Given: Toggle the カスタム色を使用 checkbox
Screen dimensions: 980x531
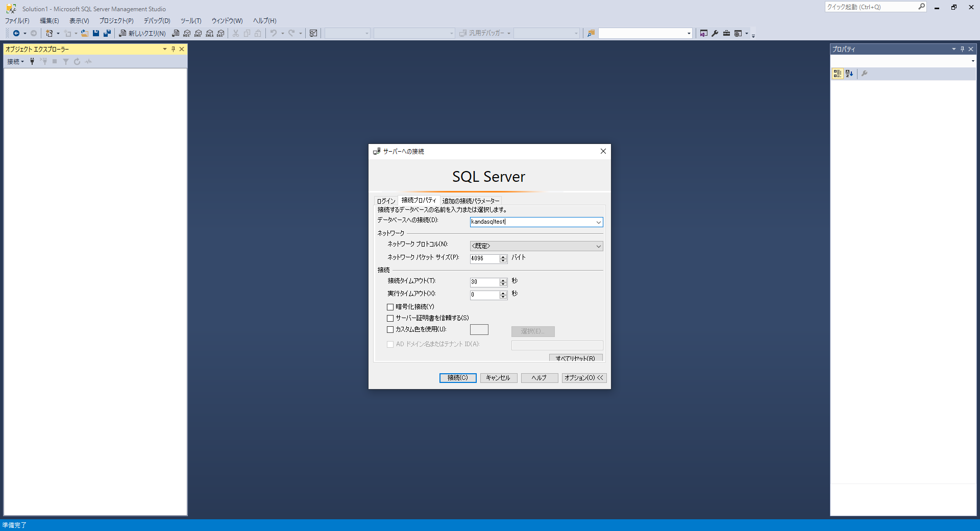Looking at the screenshot, I should (x=390, y=330).
